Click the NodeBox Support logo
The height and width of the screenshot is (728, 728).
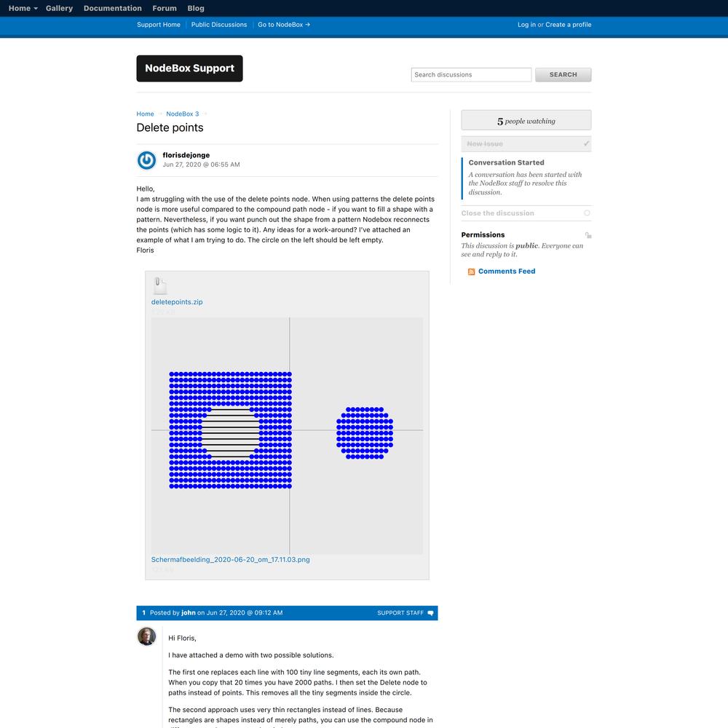[x=189, y=68]
